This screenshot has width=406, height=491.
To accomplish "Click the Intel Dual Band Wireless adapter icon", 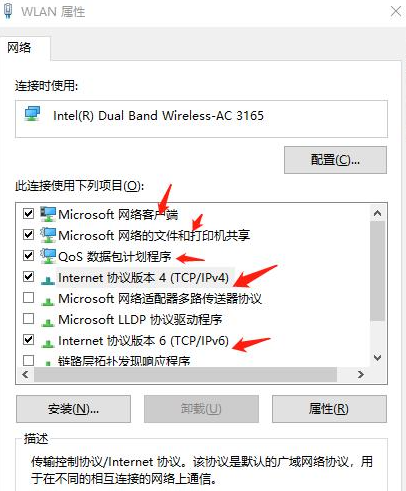I will click(32, 113).
